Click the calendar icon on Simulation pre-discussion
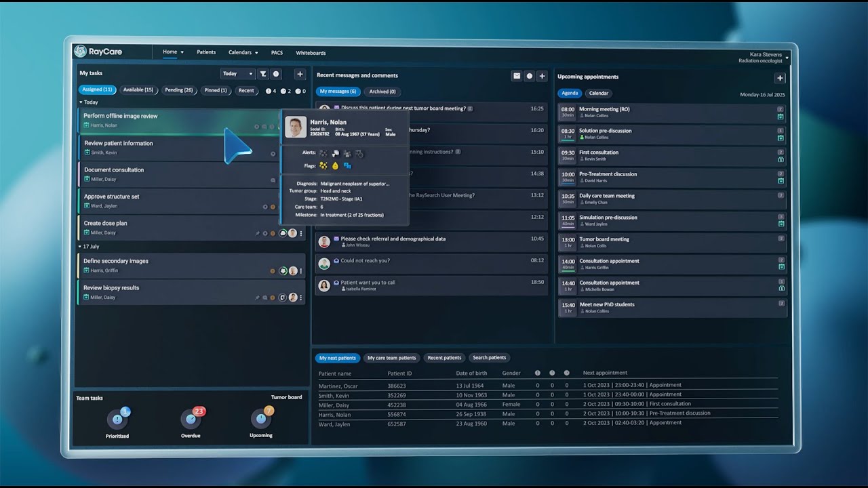868x488 pixels. point(781,224)
